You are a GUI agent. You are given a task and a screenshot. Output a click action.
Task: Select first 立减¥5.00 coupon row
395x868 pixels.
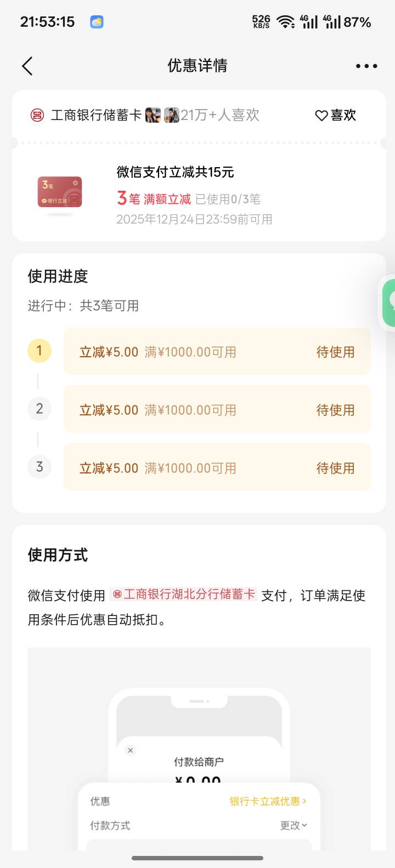217,352
